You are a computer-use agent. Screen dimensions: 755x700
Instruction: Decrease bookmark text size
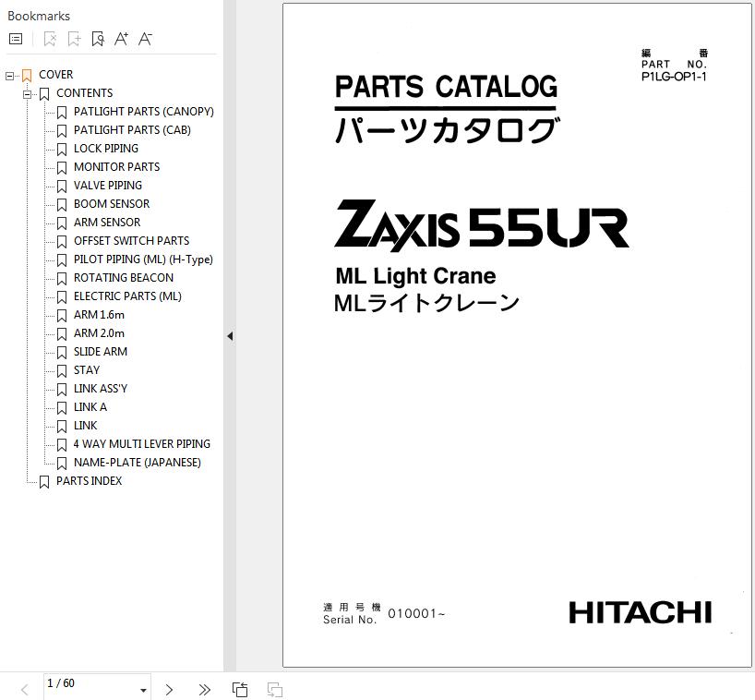pyautogui.click(x=146, y=39)
